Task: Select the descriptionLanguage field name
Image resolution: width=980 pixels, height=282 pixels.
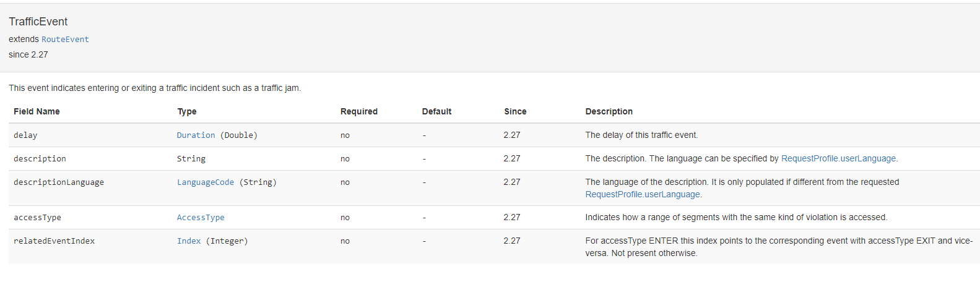Action: coord(59,182)
